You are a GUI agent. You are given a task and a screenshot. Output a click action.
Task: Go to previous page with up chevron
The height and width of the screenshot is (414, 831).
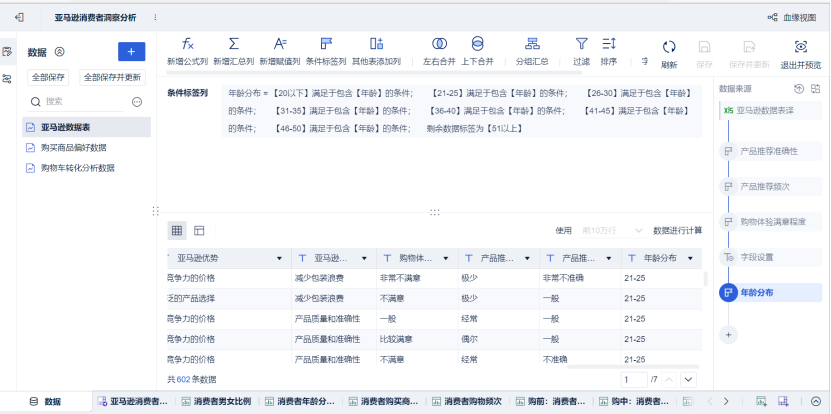point(669,380)
